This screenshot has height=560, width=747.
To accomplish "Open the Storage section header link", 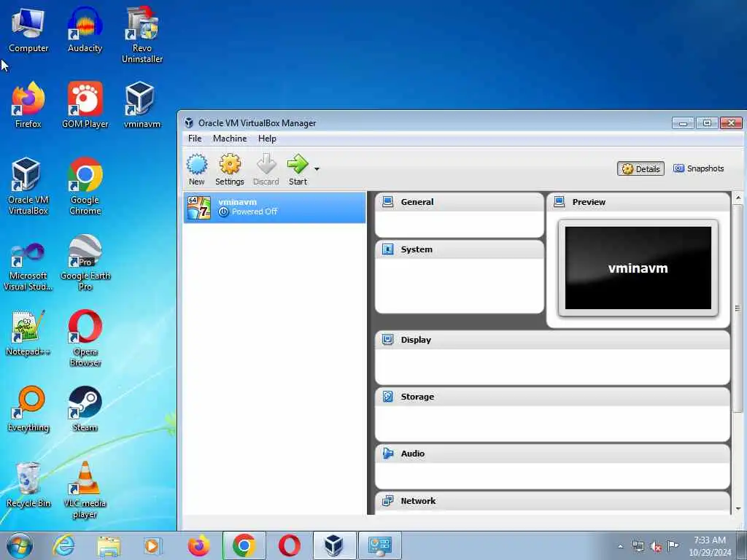I will tap(417, 397).
